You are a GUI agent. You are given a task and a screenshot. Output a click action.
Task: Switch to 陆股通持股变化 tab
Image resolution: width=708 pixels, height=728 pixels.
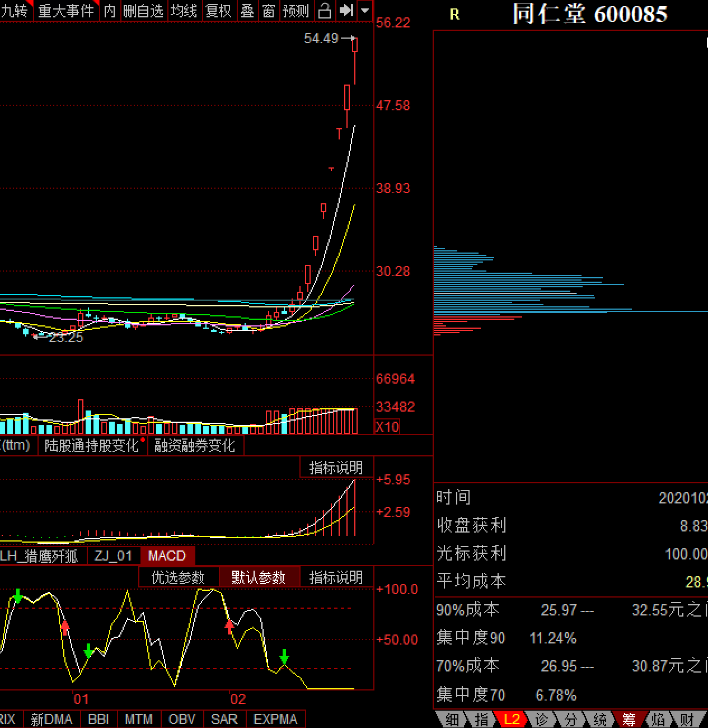(92, 446)
